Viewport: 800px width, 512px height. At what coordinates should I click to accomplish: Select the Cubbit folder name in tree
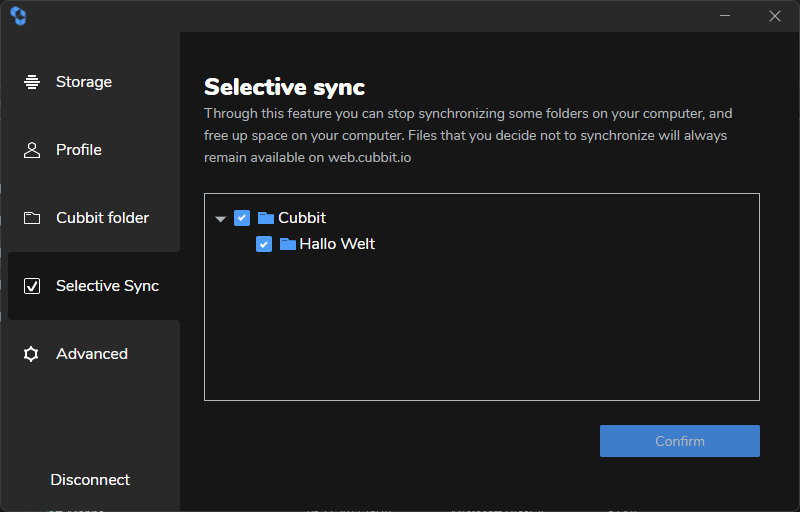tap(302, 218)
